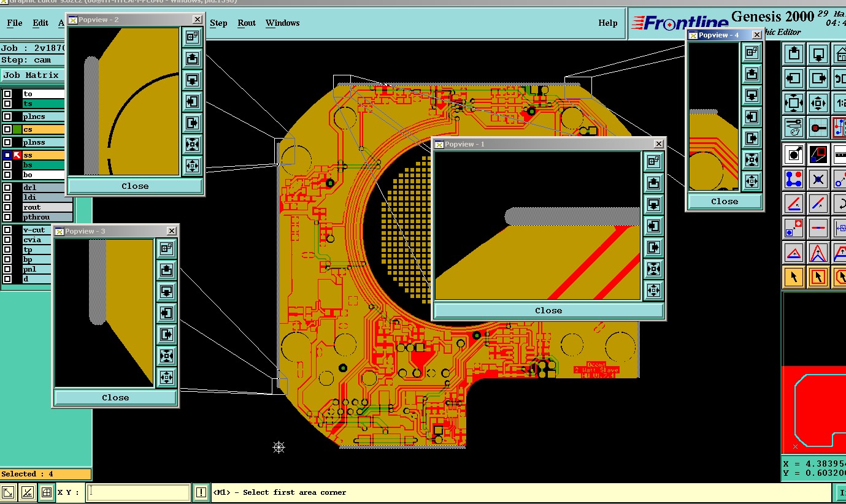The height and width of the screenshot is (504, 846).
Task: Toggle the checkbox for layer v-cut
Action: (7, 230)
